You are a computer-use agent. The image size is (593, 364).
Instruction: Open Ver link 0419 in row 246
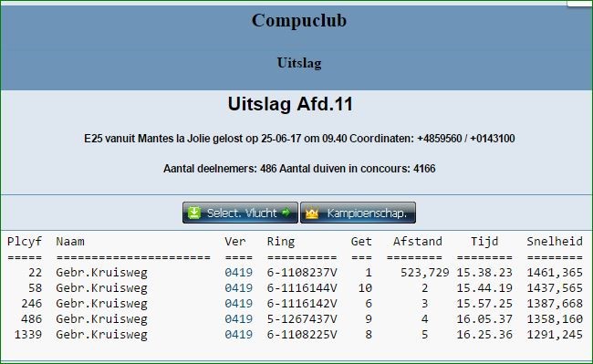click(238, 304)
